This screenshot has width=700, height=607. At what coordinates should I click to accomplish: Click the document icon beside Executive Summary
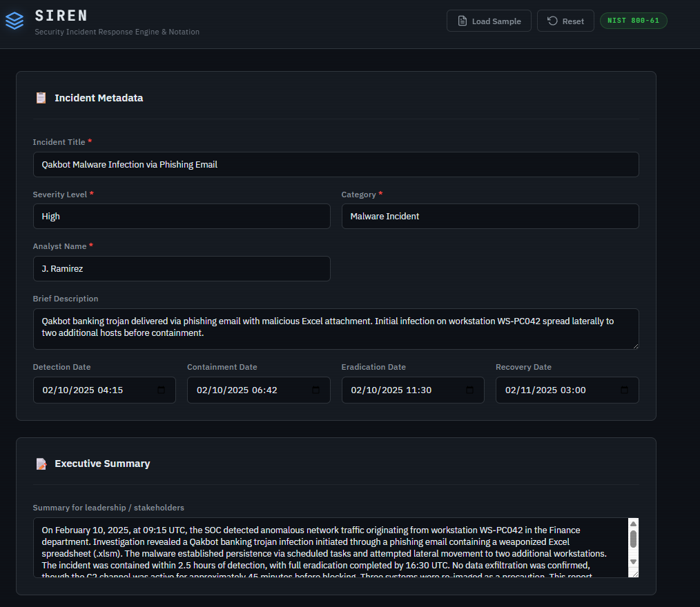41,463
